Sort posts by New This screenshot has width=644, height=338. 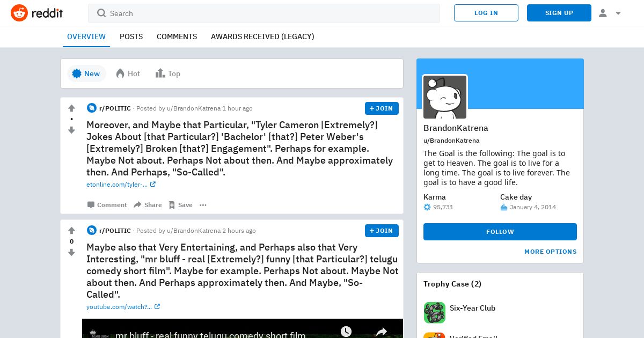86,74
